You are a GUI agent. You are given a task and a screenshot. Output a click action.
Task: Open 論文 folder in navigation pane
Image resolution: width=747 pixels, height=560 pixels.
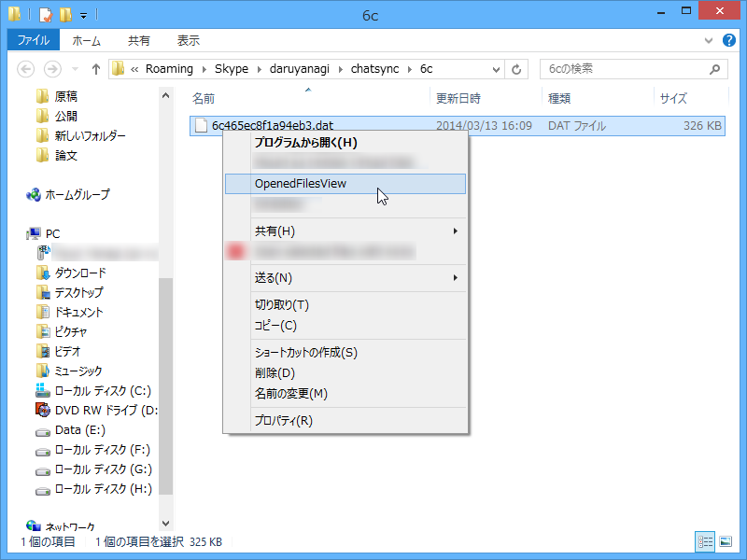[65, 156]
